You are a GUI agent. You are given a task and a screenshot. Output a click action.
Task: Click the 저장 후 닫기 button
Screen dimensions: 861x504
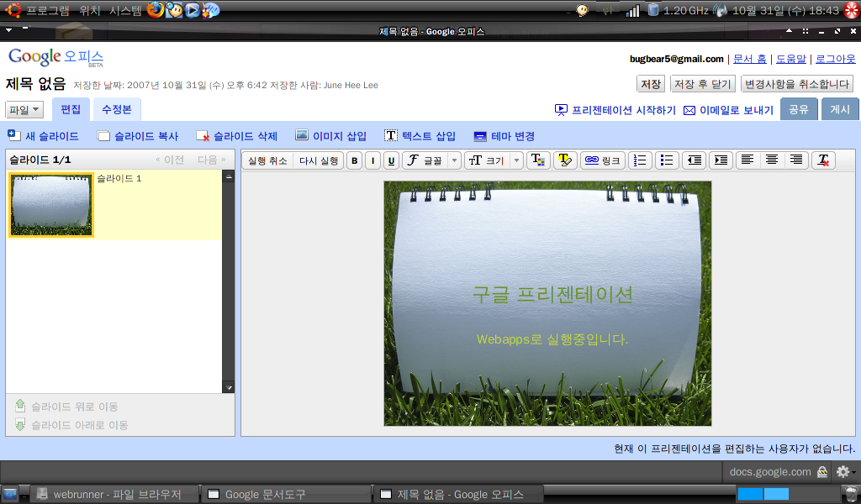(x=703, y=84)
